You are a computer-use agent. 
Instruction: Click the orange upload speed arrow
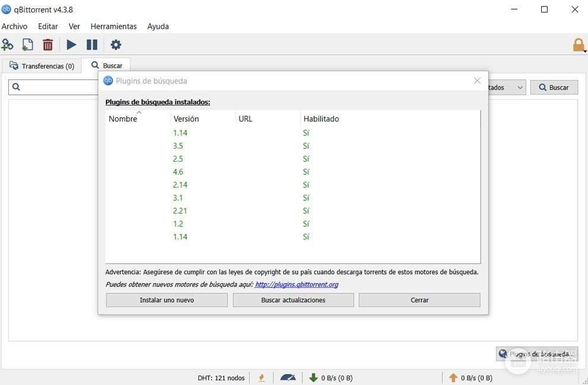[453, 377]
